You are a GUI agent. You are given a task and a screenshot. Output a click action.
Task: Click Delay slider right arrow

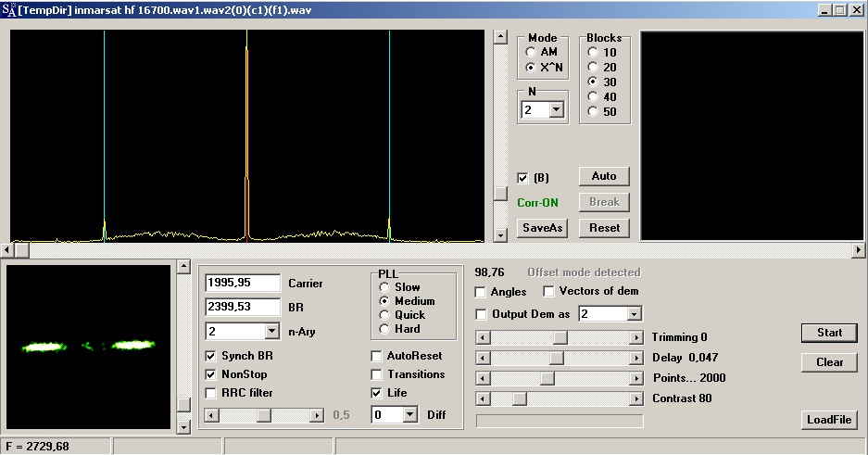tap(636, 358)
